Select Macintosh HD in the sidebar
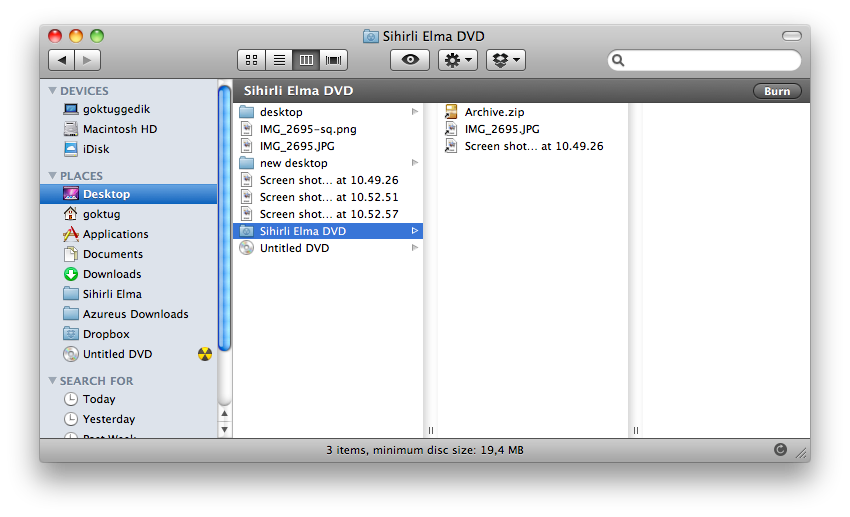 click(x=119, y=129)
